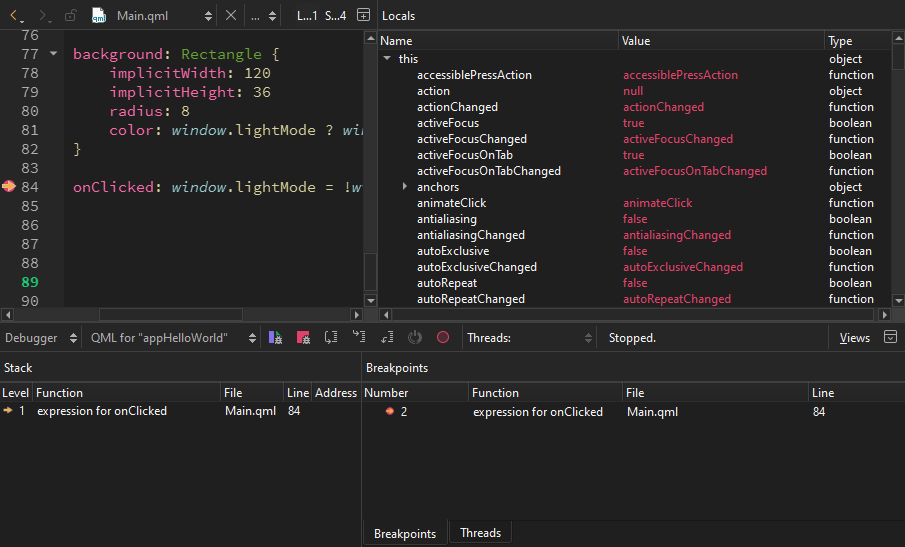The width and height of the screenshot is (905, 547).
Task: Click breakpoint 2 red dot icon
Action: [390, 411]
